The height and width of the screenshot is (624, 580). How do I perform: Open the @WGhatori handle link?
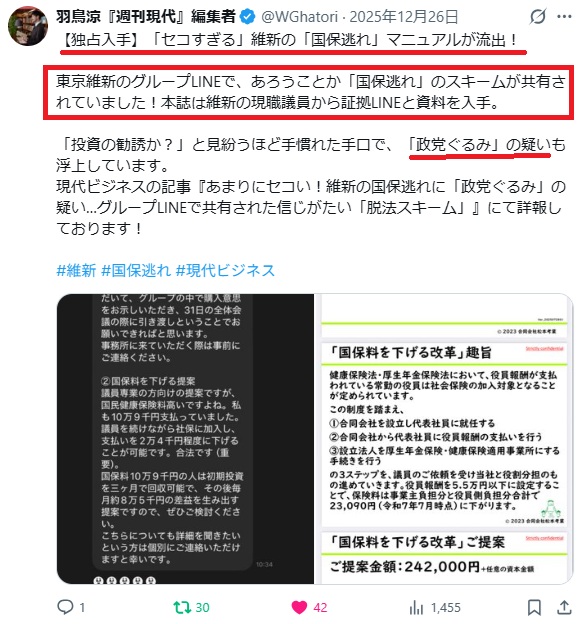click(299, 17)
